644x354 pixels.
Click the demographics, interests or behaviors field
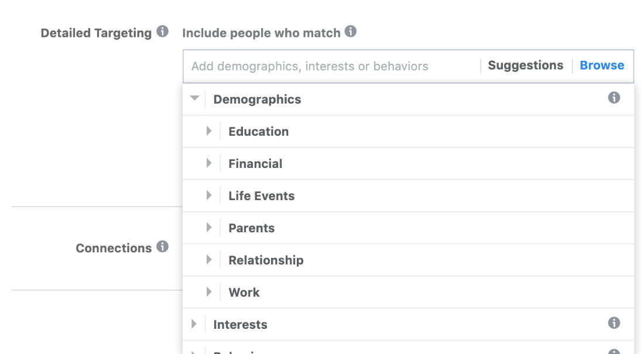(x=328, y=66)
